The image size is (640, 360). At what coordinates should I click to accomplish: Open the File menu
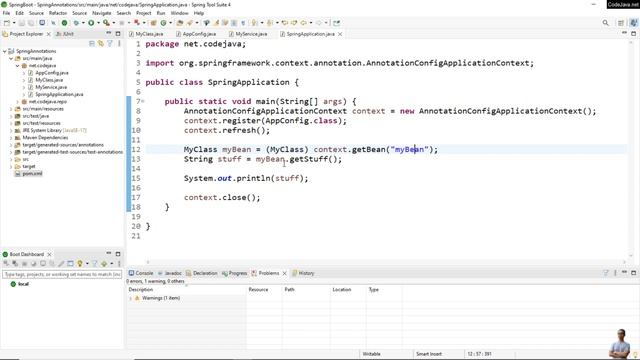click(7, 13)
